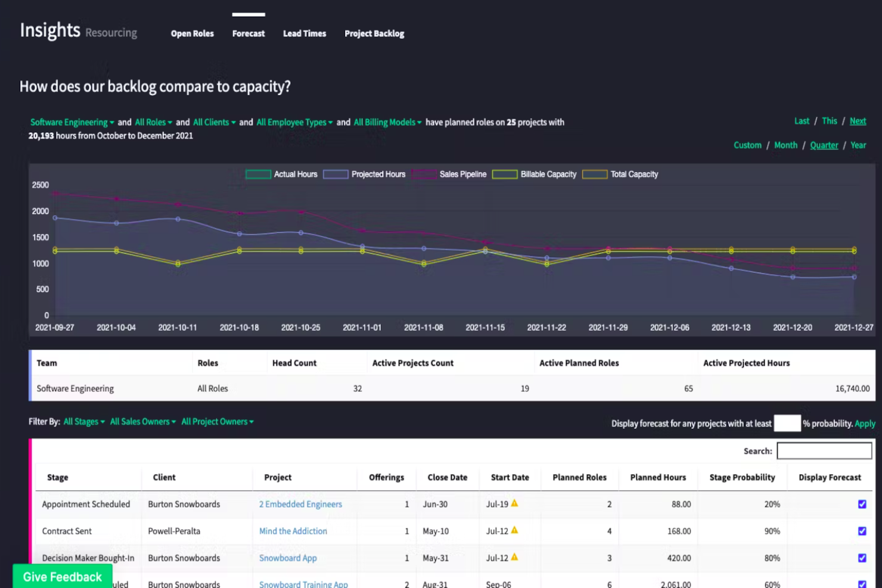The height and width of the screenshot is (588, 882).
Task: Toggle Display Forecast for Snowboard App
Action: coord(862,558)
